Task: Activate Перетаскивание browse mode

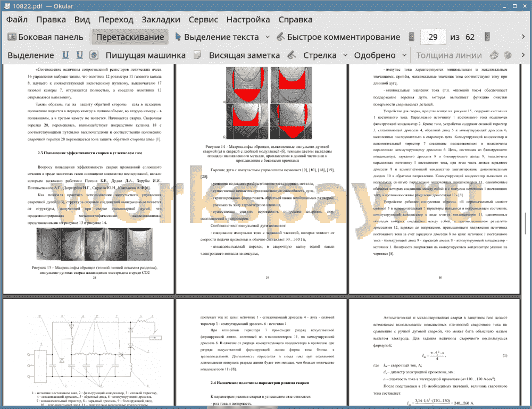Action: (x=130, y=37)
